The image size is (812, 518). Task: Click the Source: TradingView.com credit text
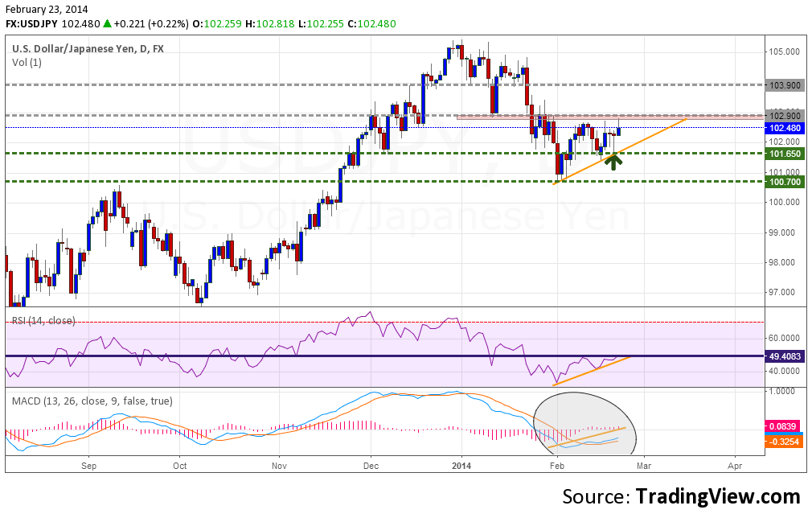coord(682,496)
